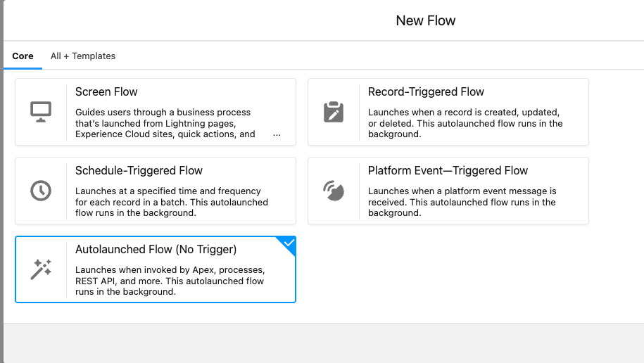Click the Screen Flow monitor icon
This screenshot has height=363, width=644.
click(41, 112)
